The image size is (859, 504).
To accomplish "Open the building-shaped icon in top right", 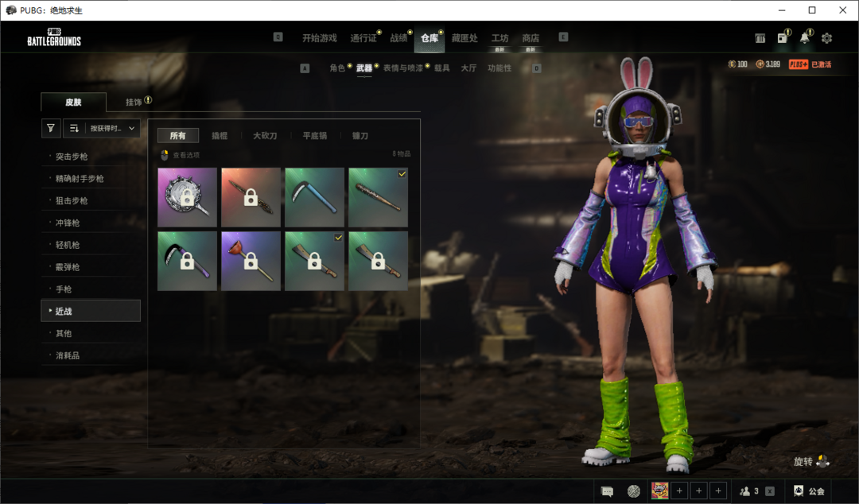I will coord(760,38).
